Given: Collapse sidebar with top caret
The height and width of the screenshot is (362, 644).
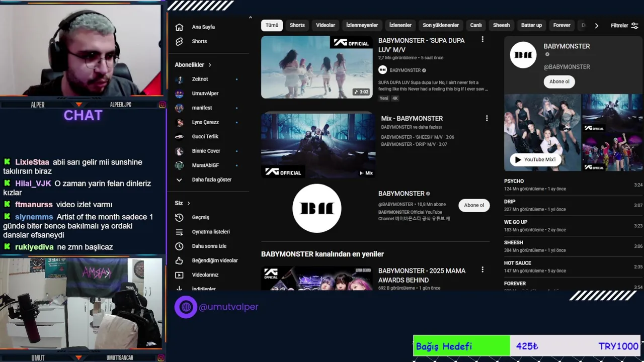Looking at the screenshot, I should click(250, 18).
